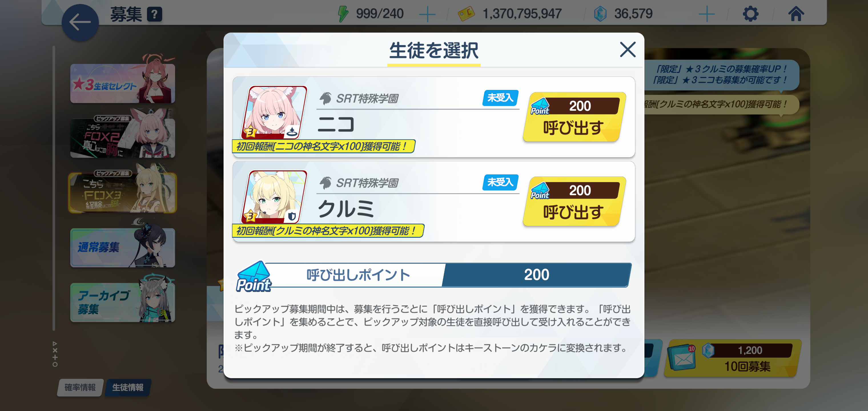Close the 生徒を選択 dialog with X
This screenshot has height=411, width=868.
coord(627,50)
